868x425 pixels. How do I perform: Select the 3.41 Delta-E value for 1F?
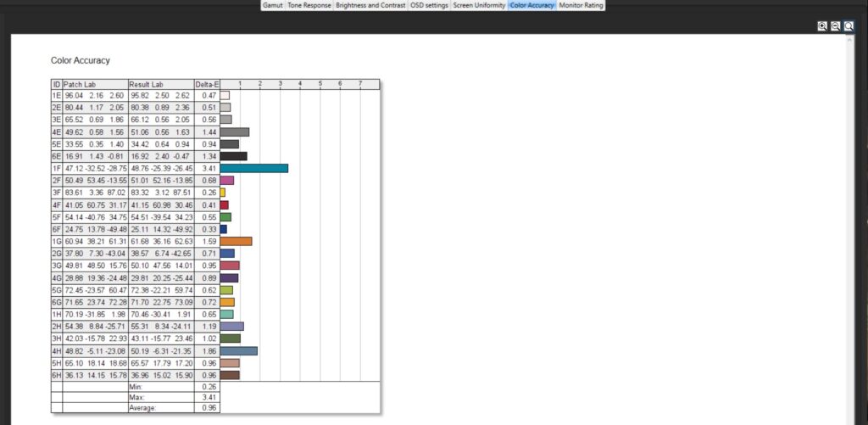point(207,168)
